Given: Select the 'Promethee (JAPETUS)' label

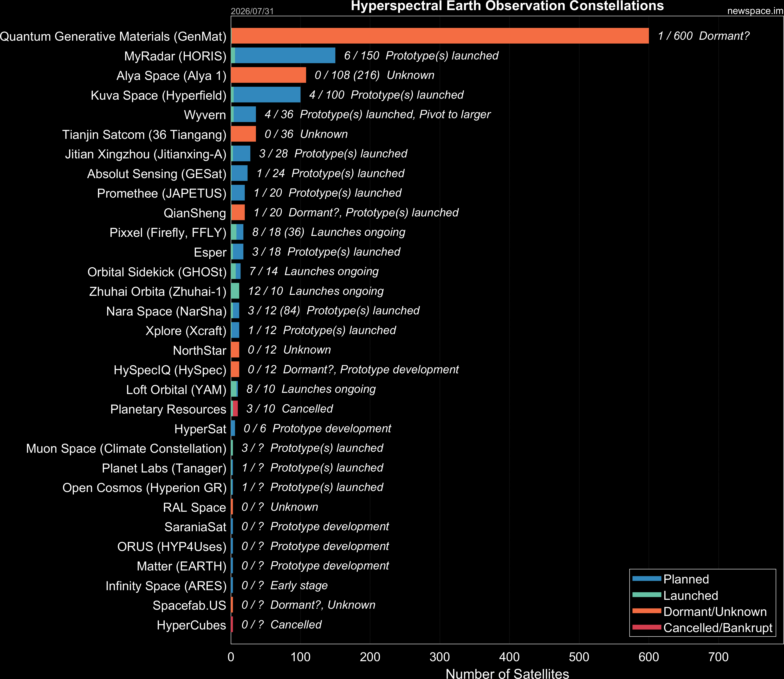Looking at the screenshot, I should pos(162,193).
